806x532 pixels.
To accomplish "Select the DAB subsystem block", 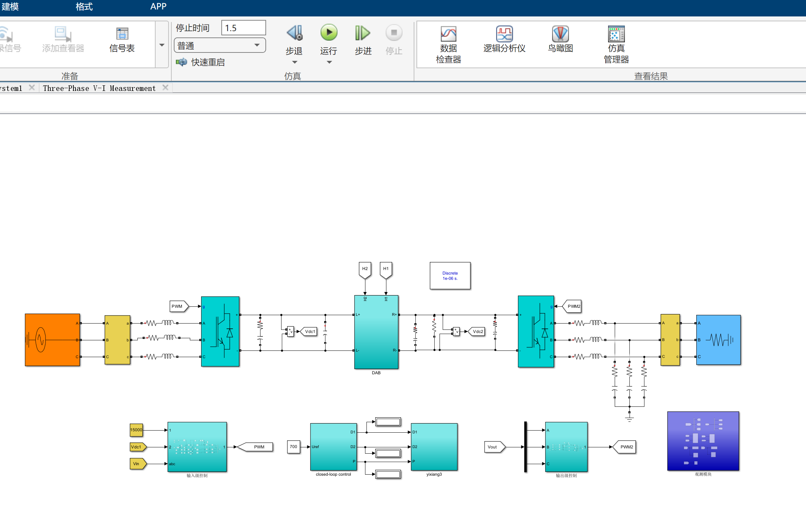I will [x=376, y=332].
